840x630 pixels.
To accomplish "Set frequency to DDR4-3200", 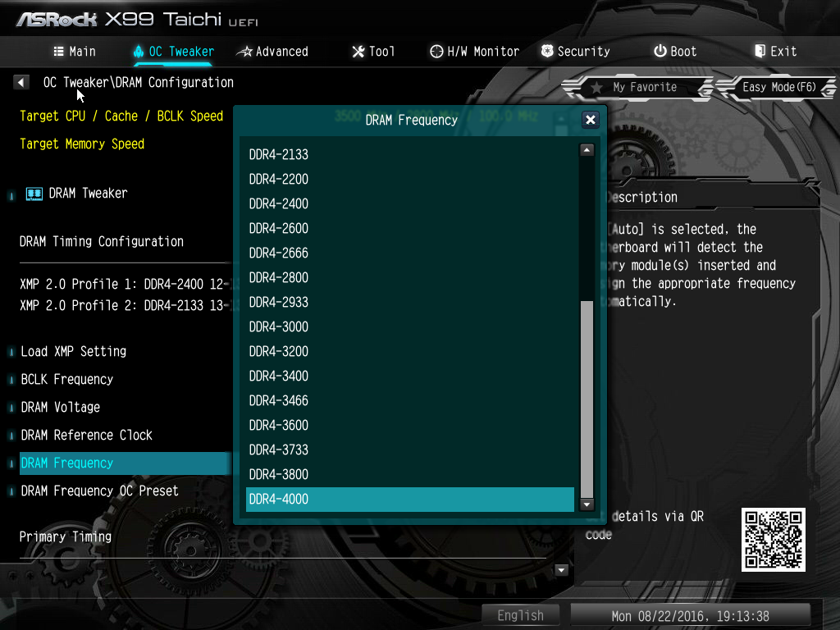I will [410, 351].
